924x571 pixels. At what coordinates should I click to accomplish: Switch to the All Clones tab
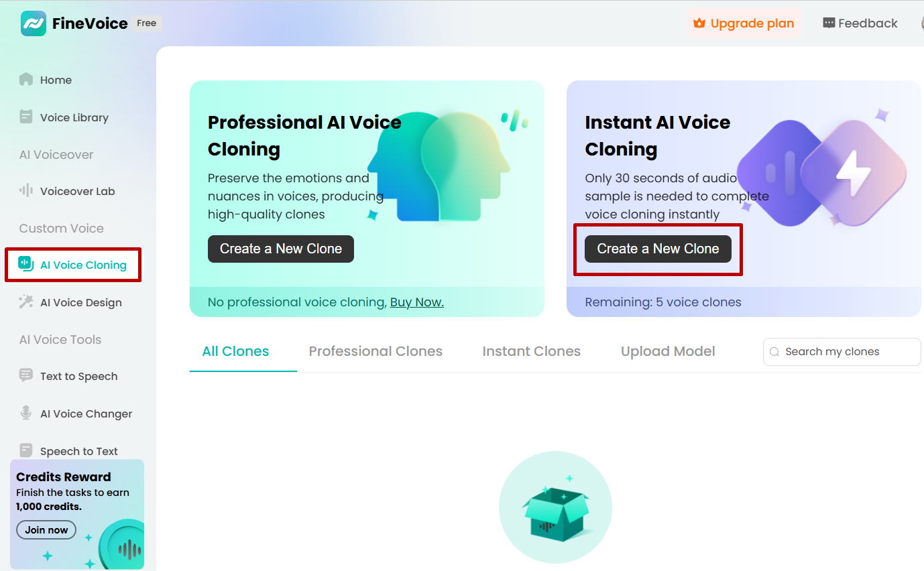coord(235,351)
